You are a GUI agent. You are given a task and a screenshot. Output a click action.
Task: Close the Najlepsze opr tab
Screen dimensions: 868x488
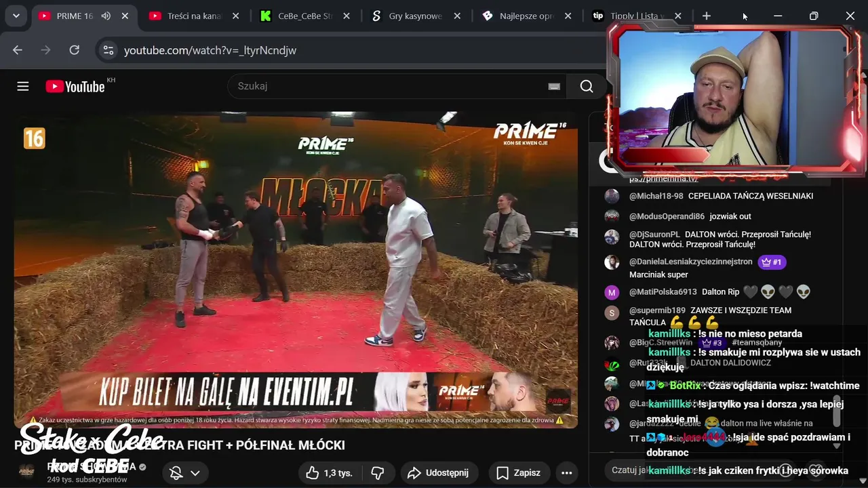coord(568,16)
